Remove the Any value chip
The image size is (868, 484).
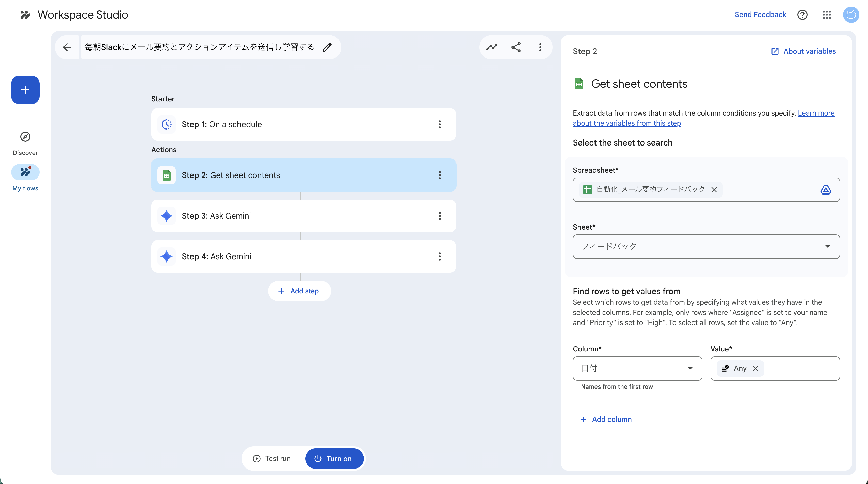[x=756, y=368]
